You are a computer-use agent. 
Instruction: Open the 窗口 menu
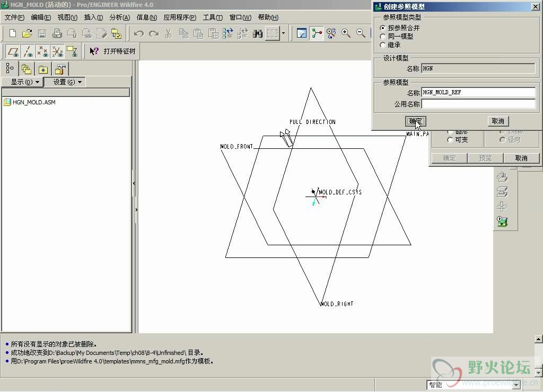(240, 17)
